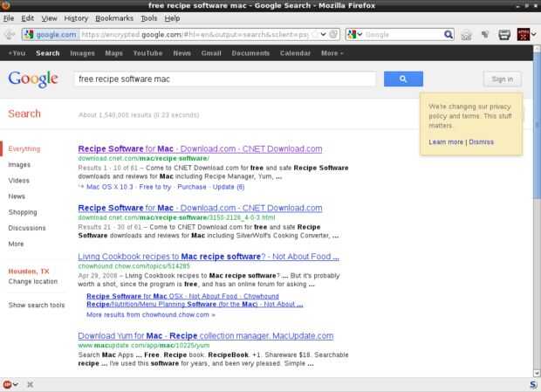Image resolution: width=541 pixels, height=392 pixels.
Task: Click the back navigation arrow
Action: (10, 35)
